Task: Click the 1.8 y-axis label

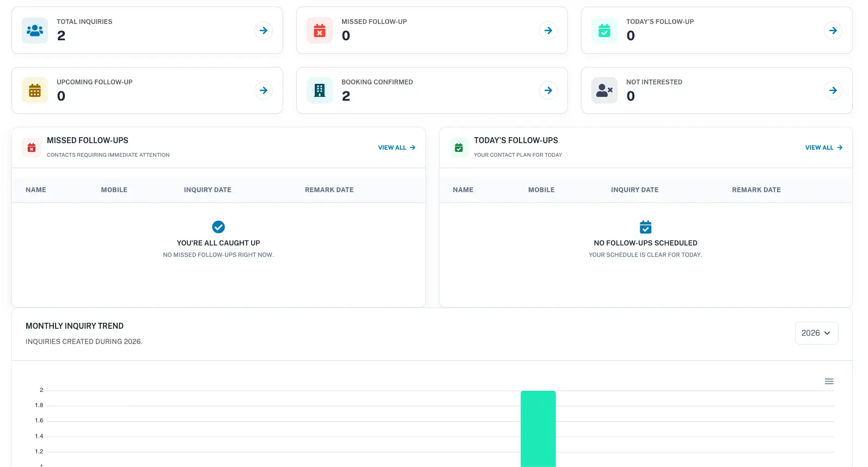Action: click(x=39, y=405)
